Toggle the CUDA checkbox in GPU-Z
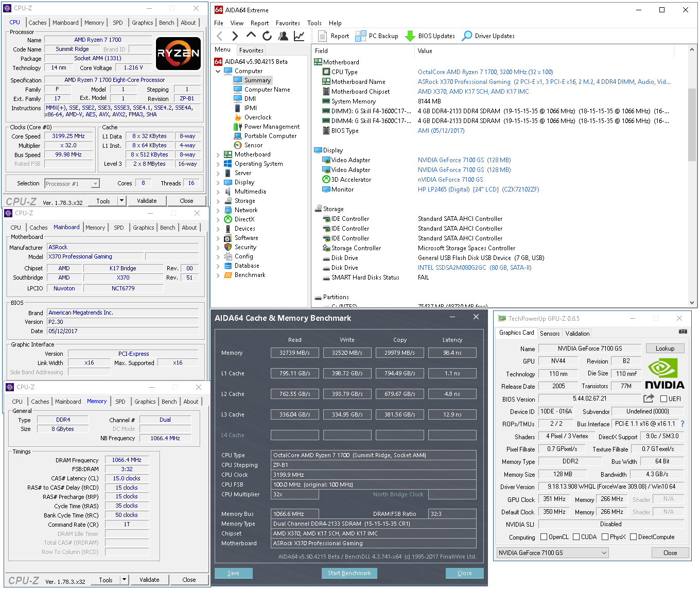This screenshot has width=700, height=589. coord(576,537)
